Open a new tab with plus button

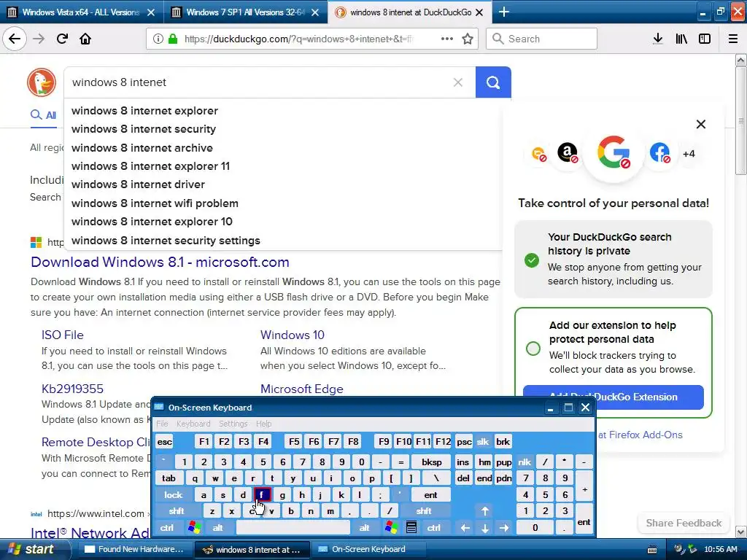click(503, 12)
